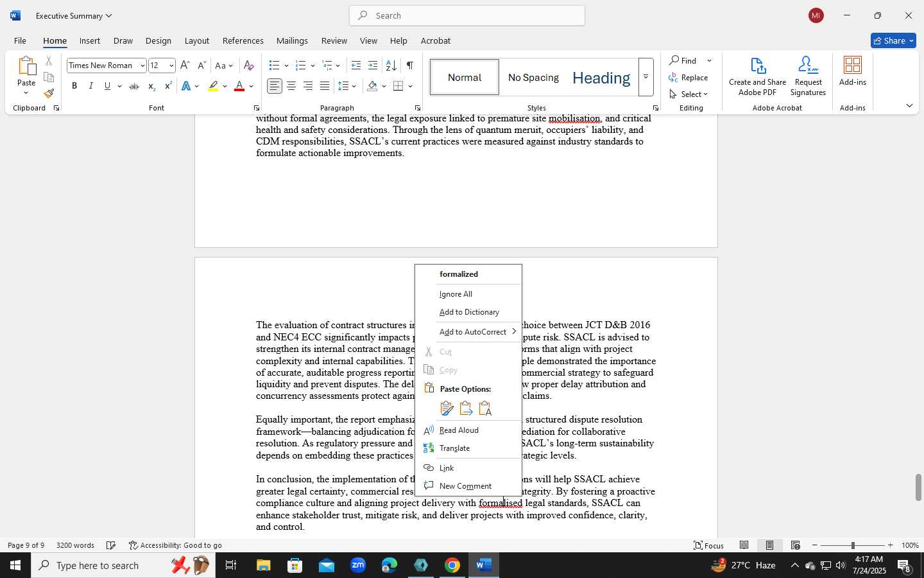Click the Copy icon in Clipboard group
Viewport: 924px width, 578px height.
tap(49, 78)
